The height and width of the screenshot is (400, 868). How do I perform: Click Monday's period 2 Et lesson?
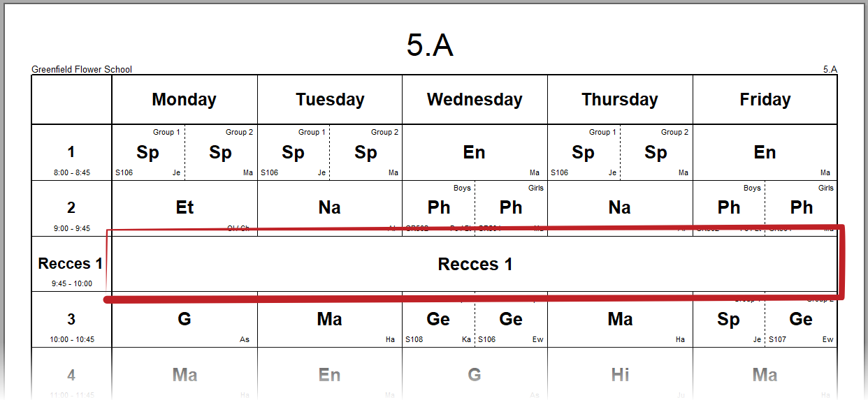click(x=185, y=208)
